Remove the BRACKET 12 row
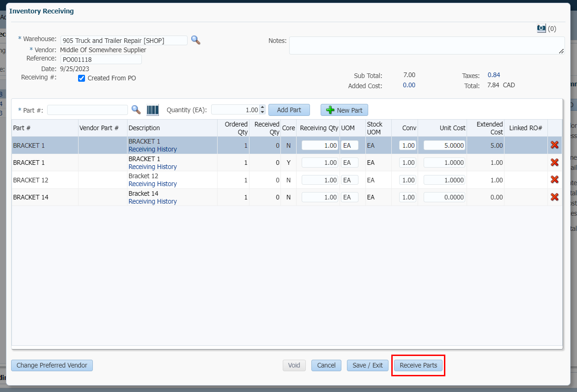This screenshot has width=577, height=392. point(554,180)
